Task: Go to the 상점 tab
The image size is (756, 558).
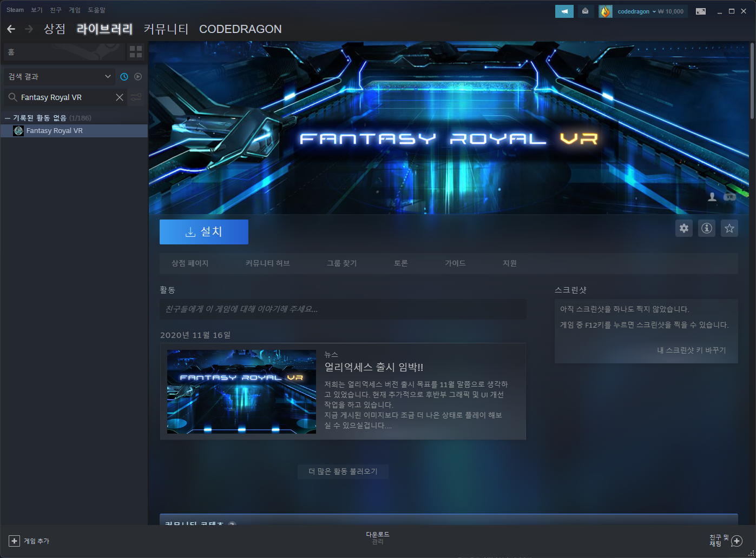Action: coord(55,29)
